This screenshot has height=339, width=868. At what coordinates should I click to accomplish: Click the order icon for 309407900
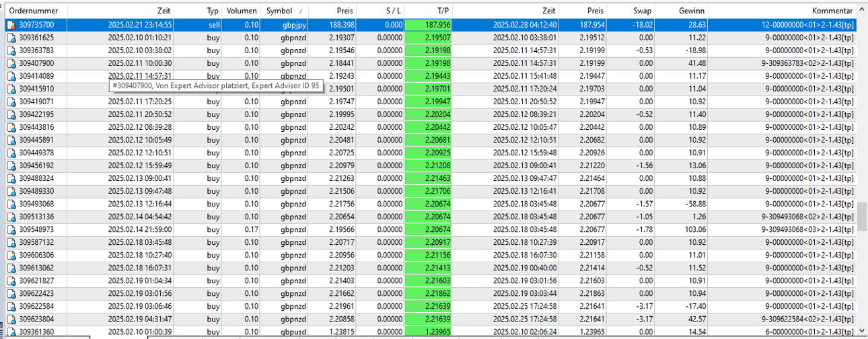(11, 63)
